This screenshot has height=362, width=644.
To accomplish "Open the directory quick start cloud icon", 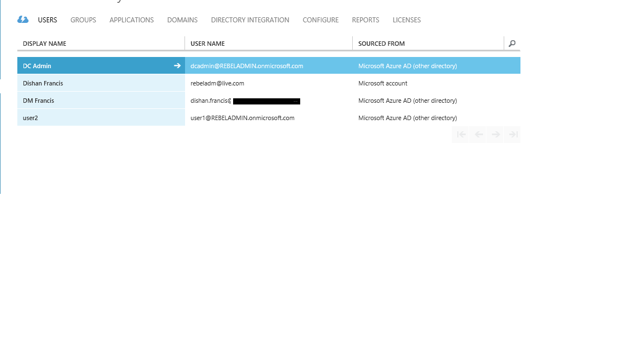I will tap(23, 20).
